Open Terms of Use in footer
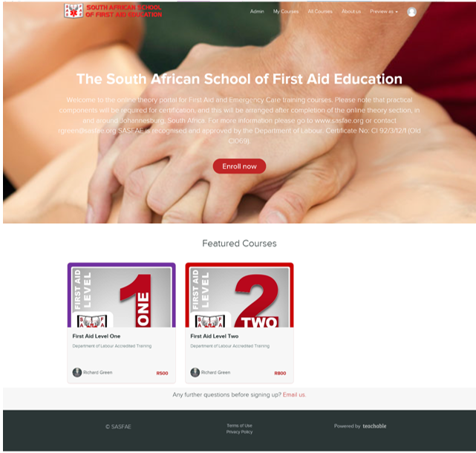476x453 pixels. 239,426
